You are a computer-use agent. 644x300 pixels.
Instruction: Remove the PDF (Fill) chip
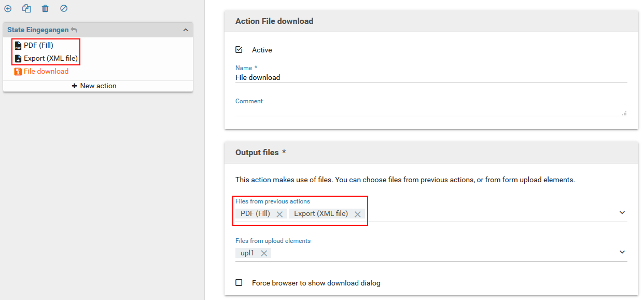click(279, 214)
